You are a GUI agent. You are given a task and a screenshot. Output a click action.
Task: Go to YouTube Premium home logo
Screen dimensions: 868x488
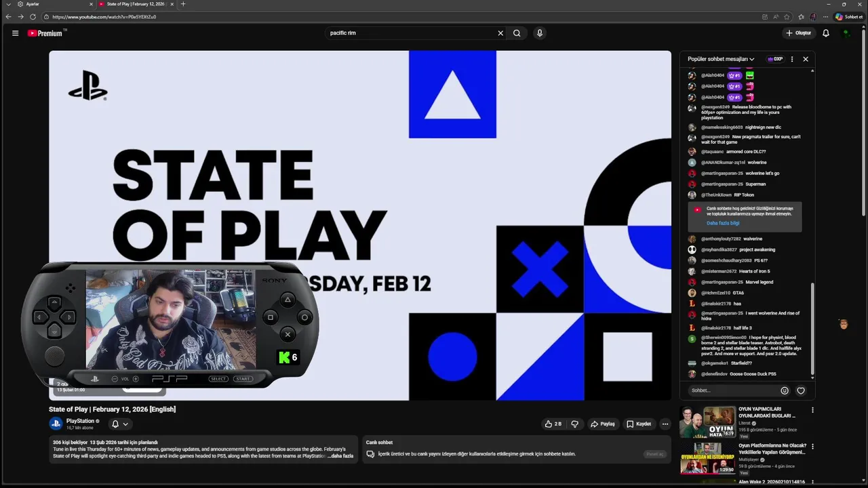click(45, 33)
